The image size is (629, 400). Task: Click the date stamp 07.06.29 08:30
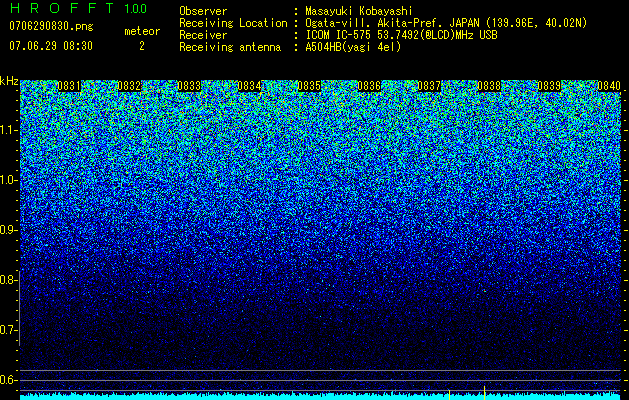51,46
